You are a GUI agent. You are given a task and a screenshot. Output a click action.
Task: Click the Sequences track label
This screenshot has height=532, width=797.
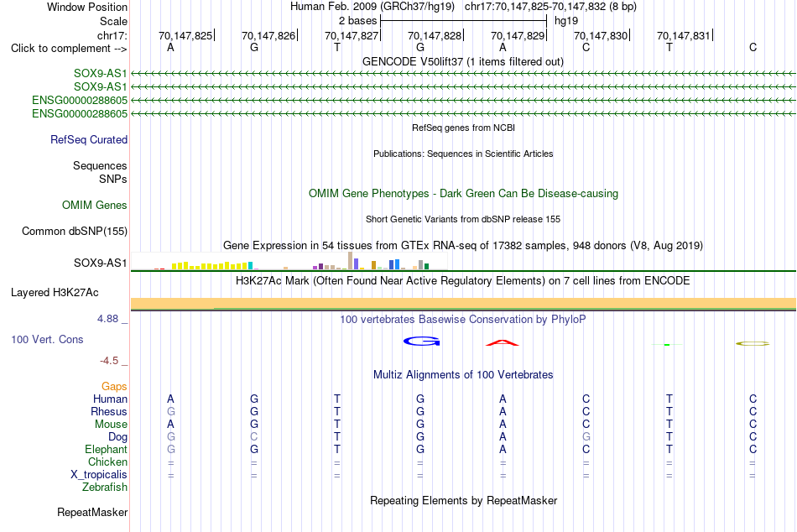(x=100, y=166)
